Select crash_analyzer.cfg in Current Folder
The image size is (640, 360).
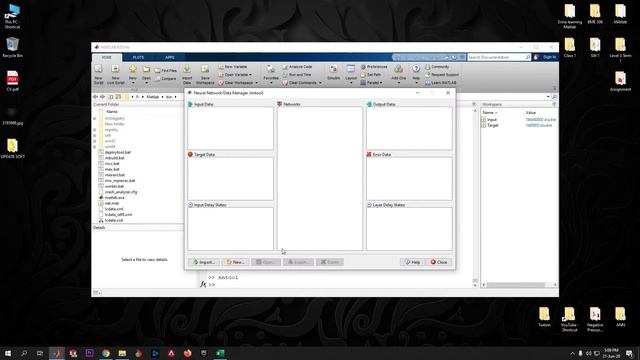pos(121,192)
